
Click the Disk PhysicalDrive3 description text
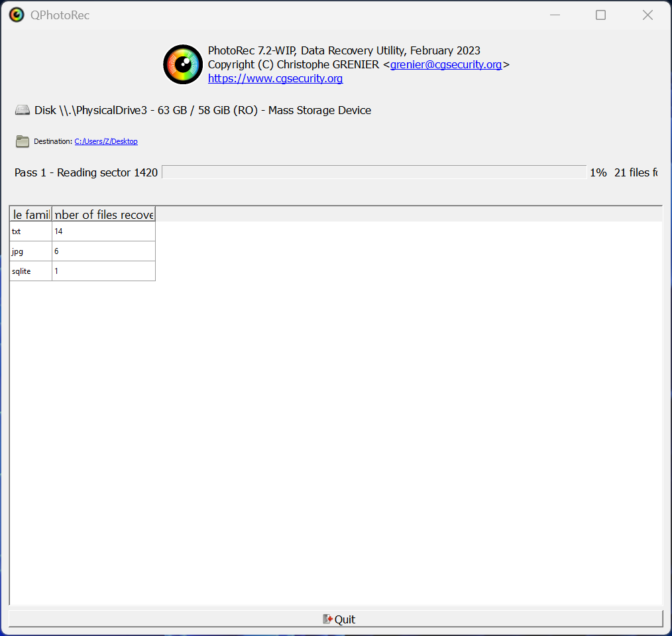[203, 110]
